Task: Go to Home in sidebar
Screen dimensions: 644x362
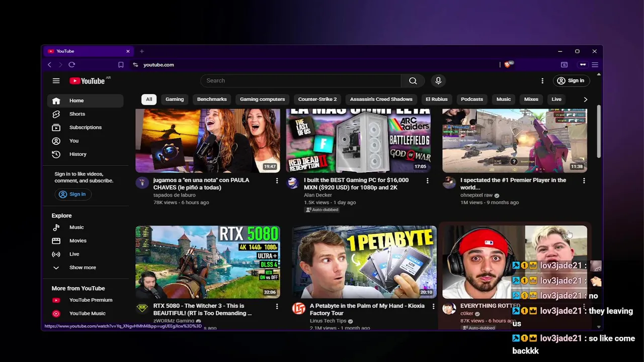Action: click(x=85, y=101)
